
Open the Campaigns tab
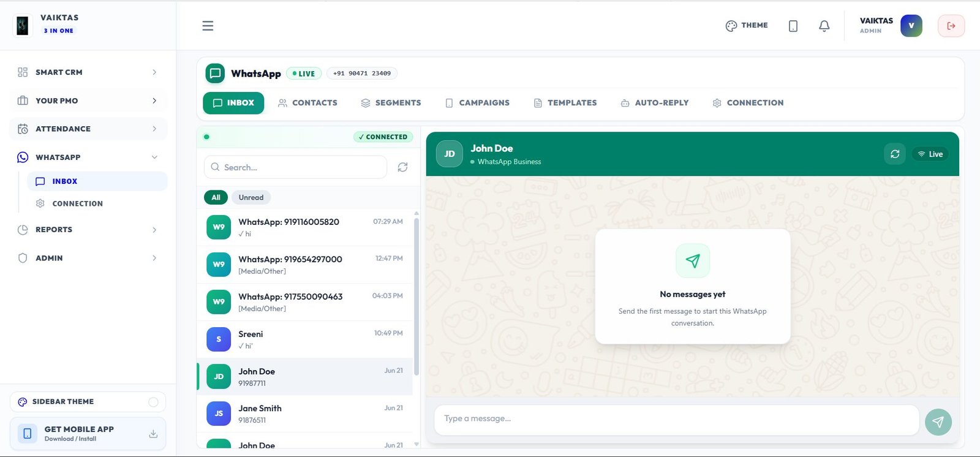477,103
